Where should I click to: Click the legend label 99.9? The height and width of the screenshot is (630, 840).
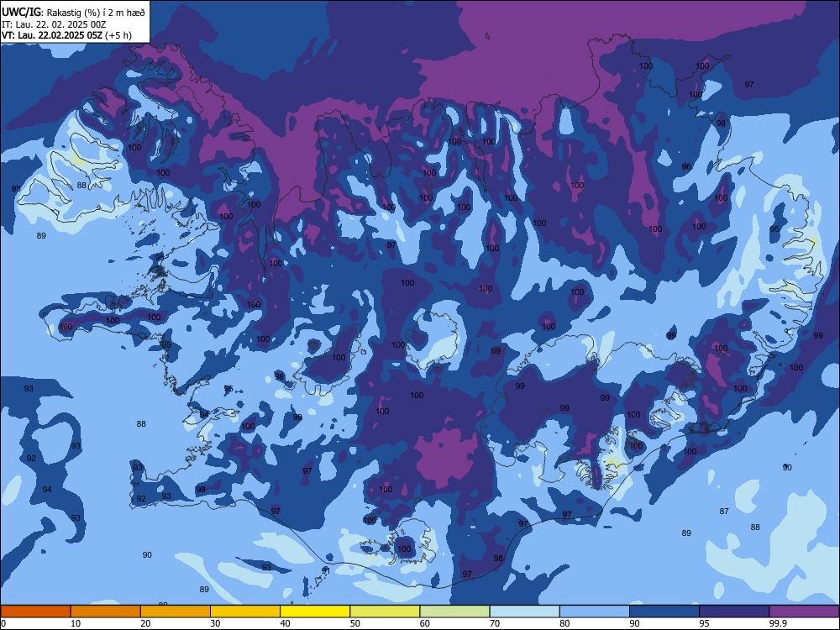[778, 623]
